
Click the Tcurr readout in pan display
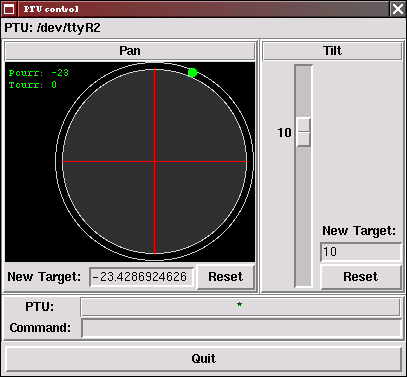coord(33,85)
